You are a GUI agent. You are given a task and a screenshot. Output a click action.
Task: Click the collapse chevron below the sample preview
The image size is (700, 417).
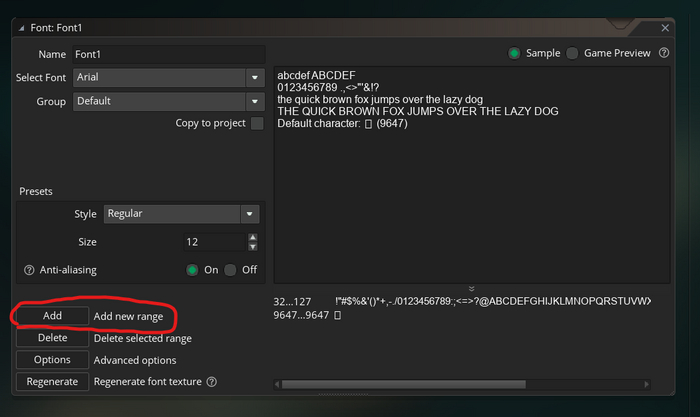(471, 289)
